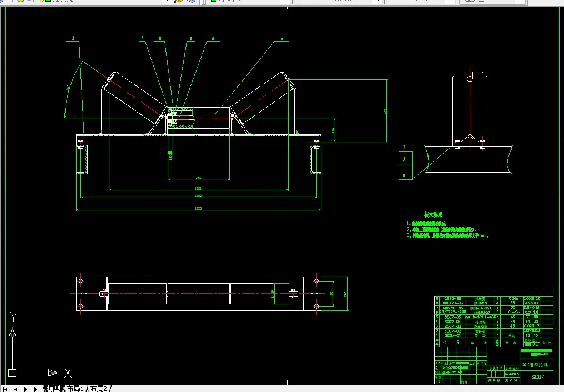564x392 pixels.
Task: Click the X axis arrow of UCS icon
Action: tap(52, 373)
